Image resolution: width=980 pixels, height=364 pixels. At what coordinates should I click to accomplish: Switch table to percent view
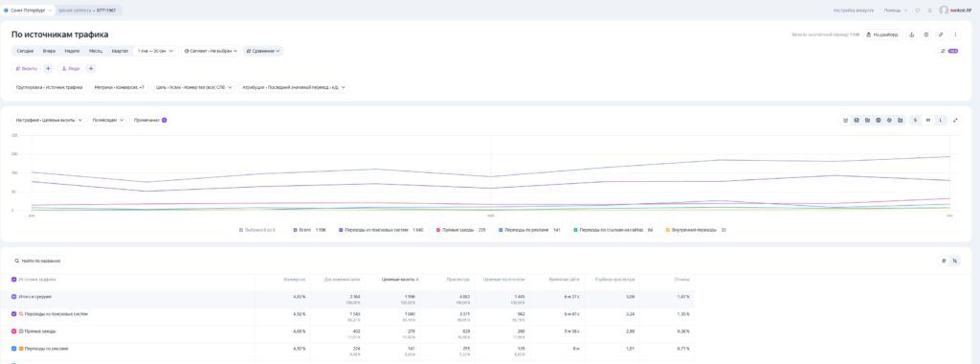[x=954, y=261]
